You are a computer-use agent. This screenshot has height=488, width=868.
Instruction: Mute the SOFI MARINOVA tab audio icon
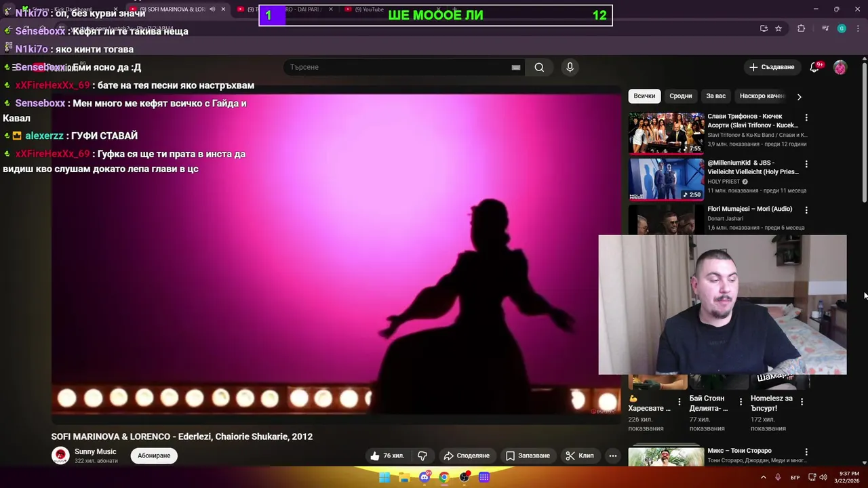(212, 9)
